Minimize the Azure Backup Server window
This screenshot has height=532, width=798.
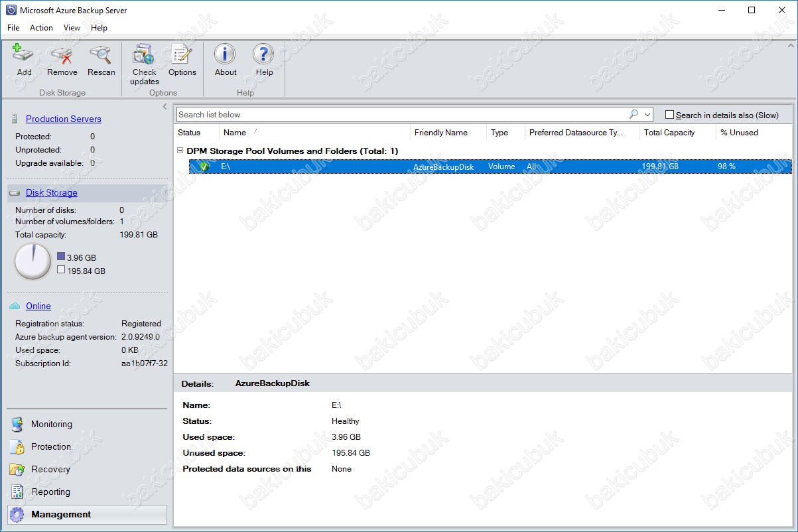[721, 10]
